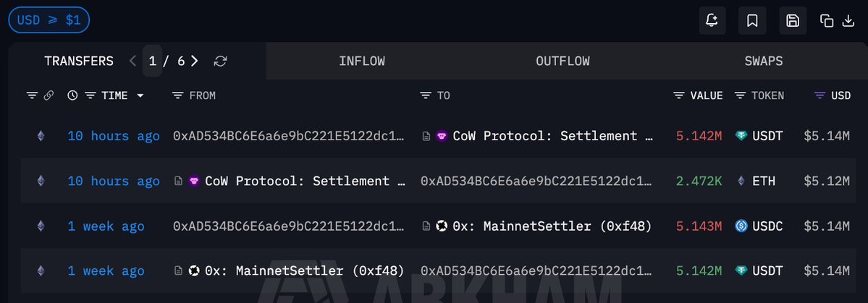Open the first '10 hours ago' transaction link
The height and width of the screenshot is (303, 868).
coord(114,136)
